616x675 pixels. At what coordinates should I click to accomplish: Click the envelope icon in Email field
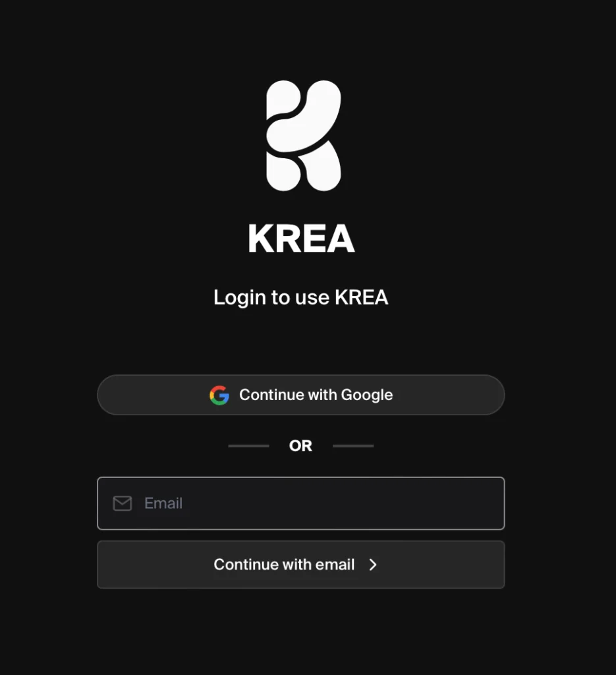click(x=122, y=503)
